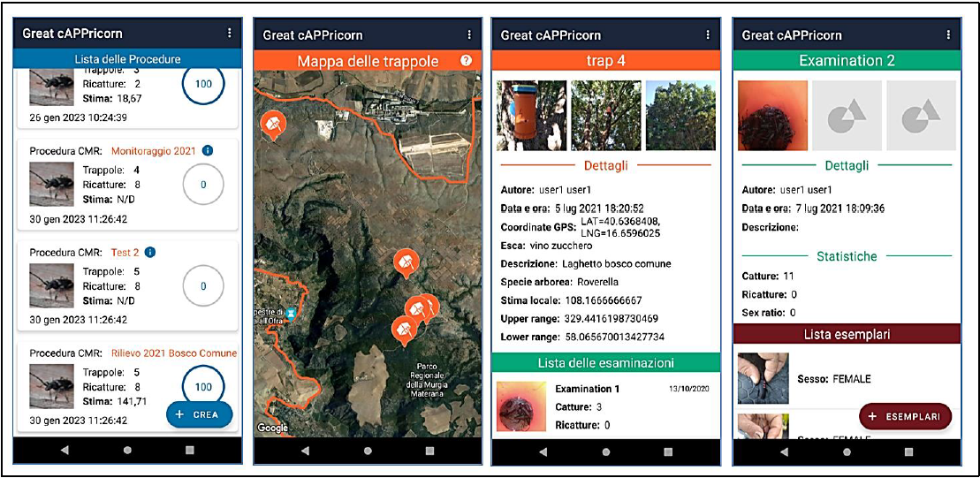Viewport: 980px width, 478px height.
Task: Click first empty photo placeholder in Examination 2
Action: (847, 116)
